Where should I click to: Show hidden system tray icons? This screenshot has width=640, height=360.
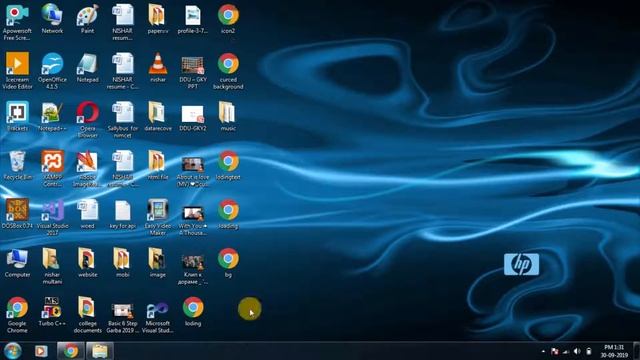pos(543,351)
